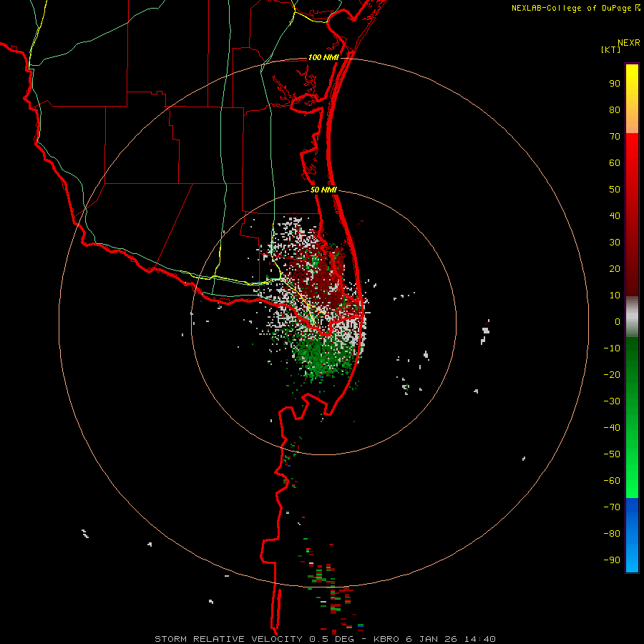Click the positive 40 scale value
The width and height of the screenshot is (644, 644).
point(615,215)
